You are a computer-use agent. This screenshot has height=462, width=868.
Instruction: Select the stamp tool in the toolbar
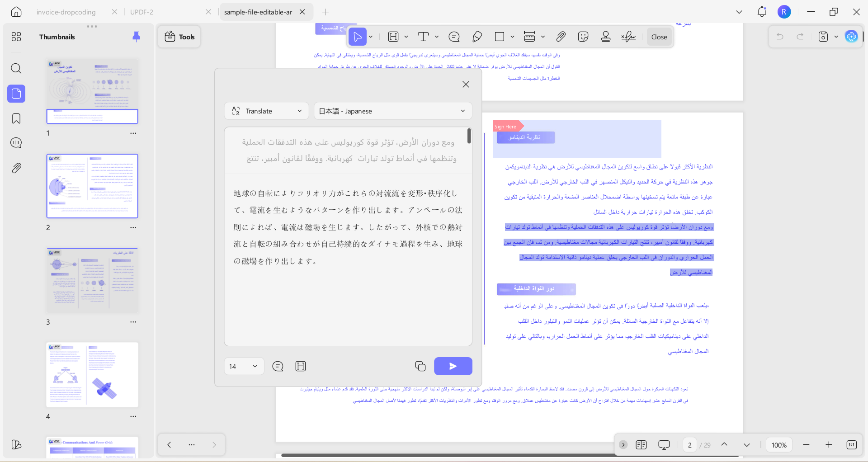[x=606, y=37]
